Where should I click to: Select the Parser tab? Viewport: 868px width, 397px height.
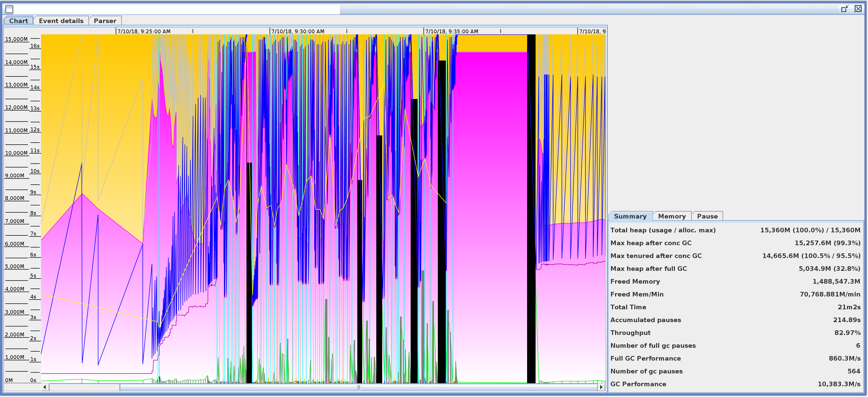(x=105, y=21)
